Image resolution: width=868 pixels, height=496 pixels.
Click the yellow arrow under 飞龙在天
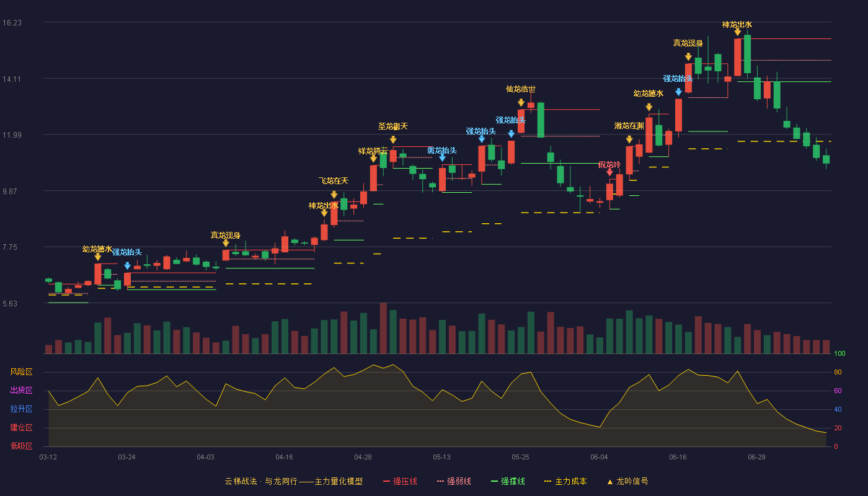pyautogui.click(x=334, y=195)
